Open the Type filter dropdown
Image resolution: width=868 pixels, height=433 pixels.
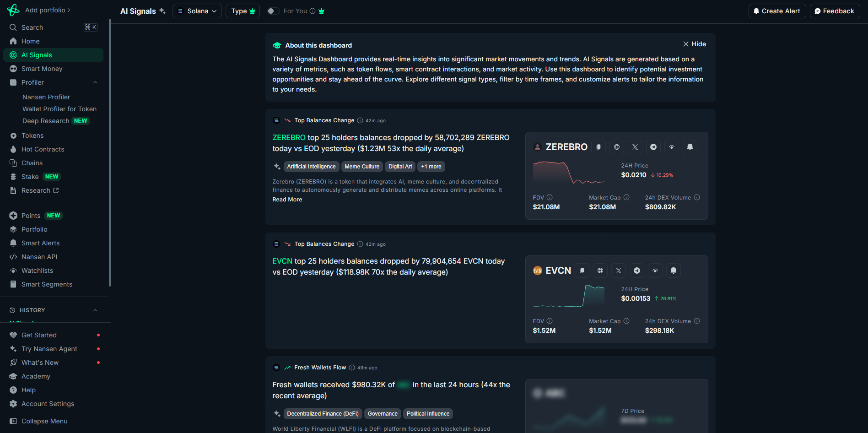point(243,11)
